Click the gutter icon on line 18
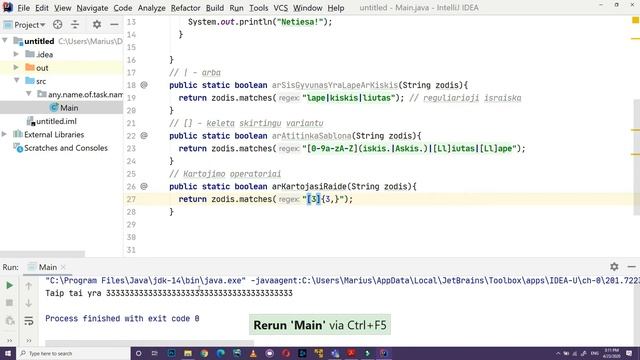Viewport: 640px width, 360px height. (x=144, y=85)
